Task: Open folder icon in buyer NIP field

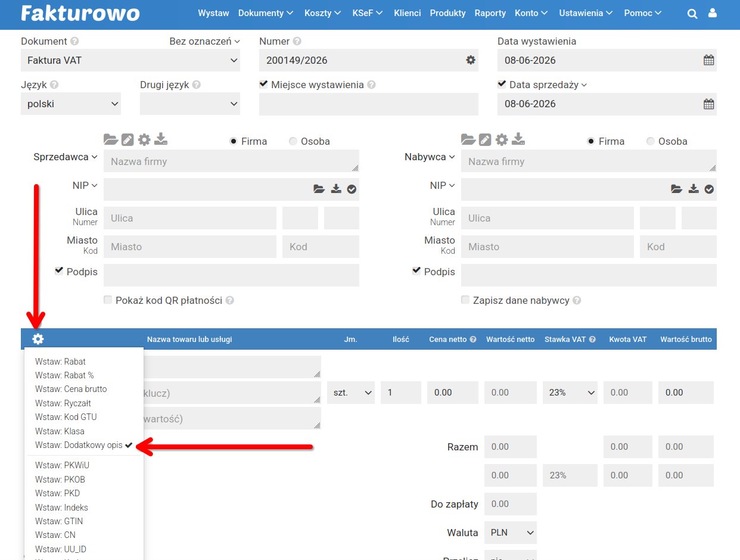Action: (x=677, y=189)
